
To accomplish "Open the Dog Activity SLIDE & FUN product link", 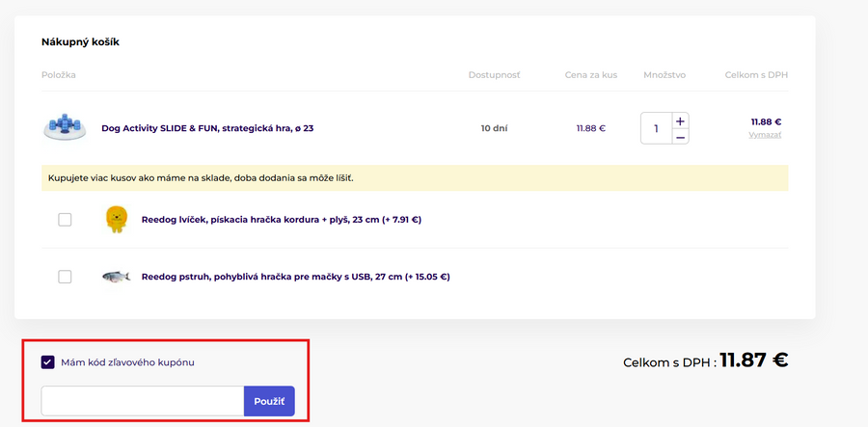I will 207,128.
